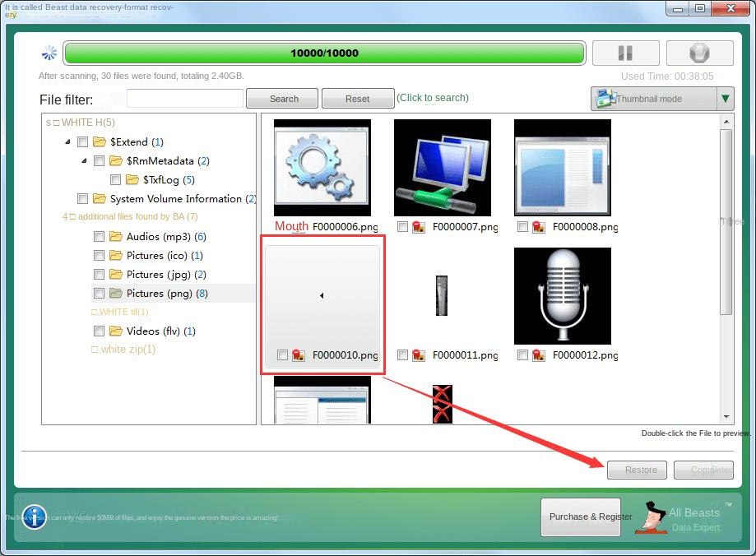Click the Search button in the file filter
The width and height of the screenshot is (756, 556).
point(281,98)
